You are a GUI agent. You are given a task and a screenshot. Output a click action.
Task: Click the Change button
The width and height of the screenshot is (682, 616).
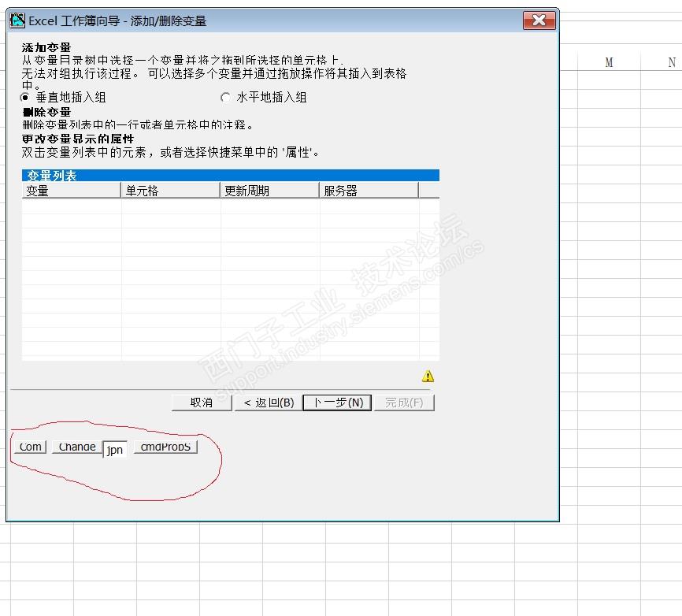77,447
